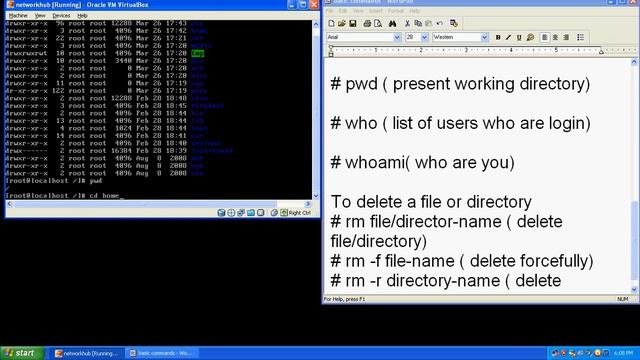Click the Open file icon in WordPad
The image size is (640, 360).
(342, 24)
